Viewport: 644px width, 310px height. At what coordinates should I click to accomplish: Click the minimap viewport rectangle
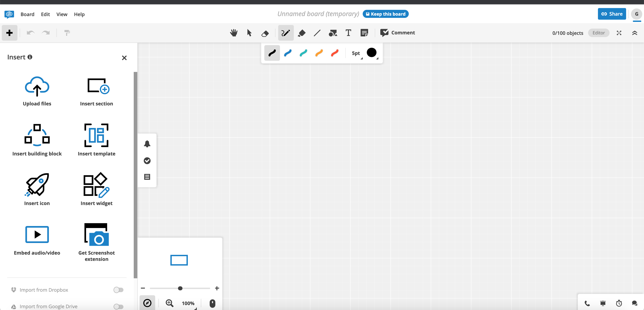(179, 260)
